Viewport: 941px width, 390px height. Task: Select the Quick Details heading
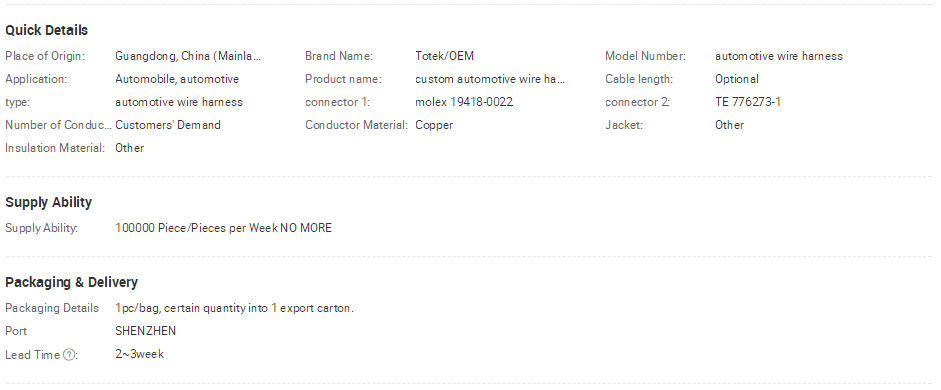(47, 31)
